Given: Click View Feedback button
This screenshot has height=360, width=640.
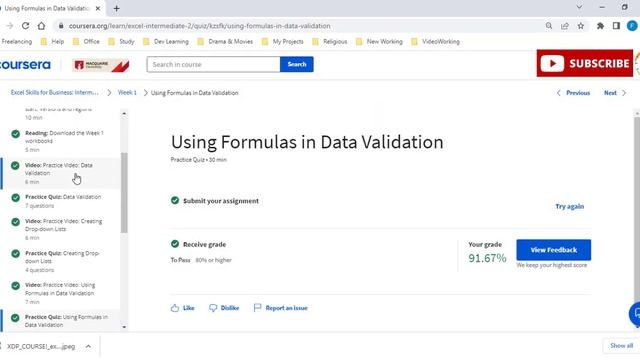Looking at the screenshot, I should coord(553,250).
